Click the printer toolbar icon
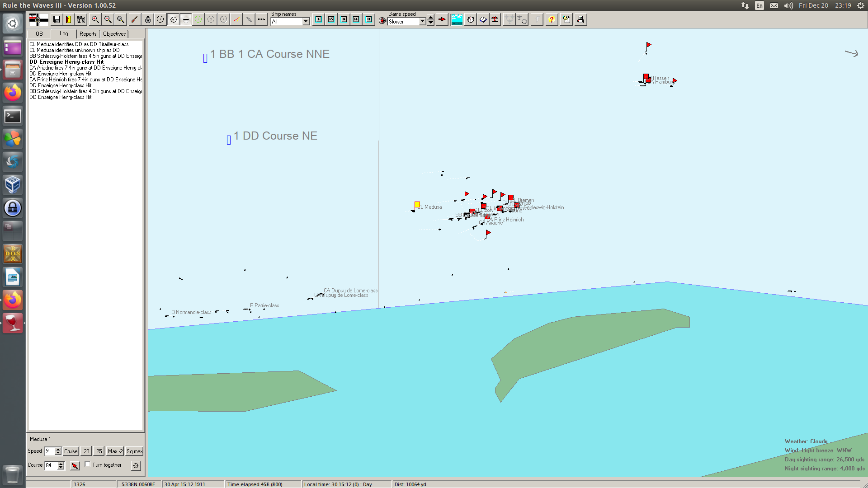The image size is (868, 488). pyautogui.click(x=581, y=19)
